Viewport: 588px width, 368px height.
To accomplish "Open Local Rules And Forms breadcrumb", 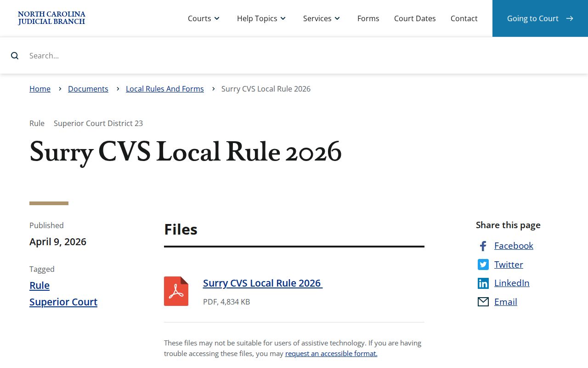I will [165, 89].
